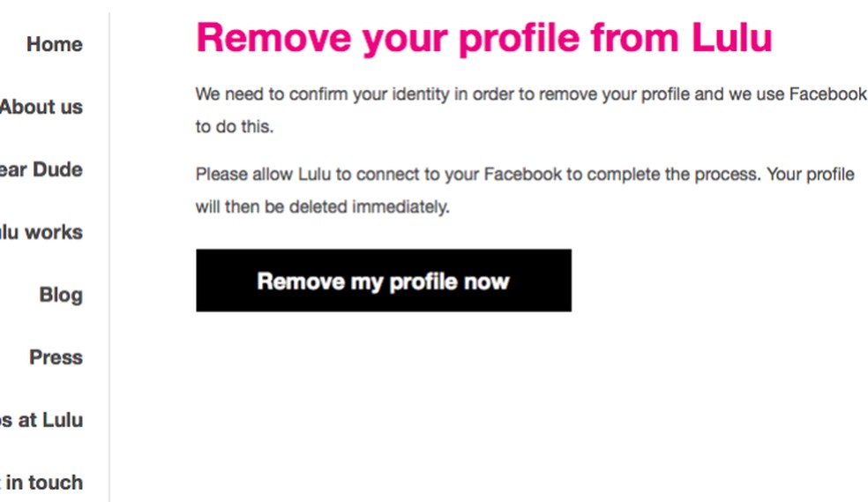
Task: Open the jobs at Lulu link
Action: (41, 420)
